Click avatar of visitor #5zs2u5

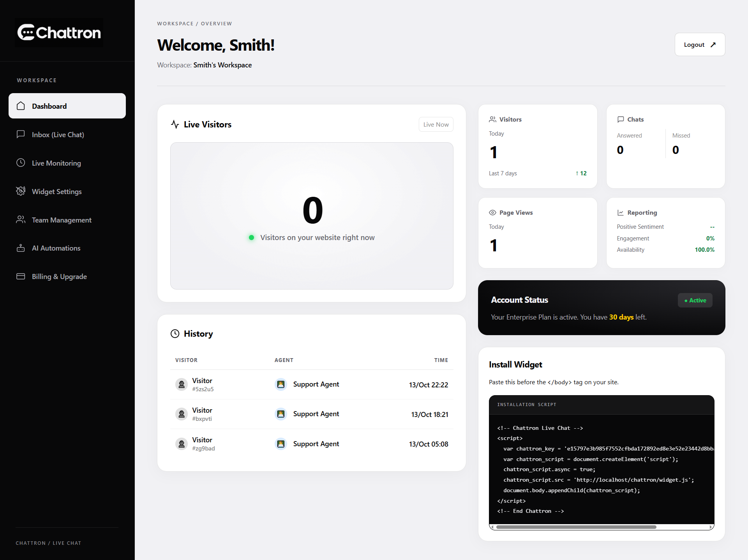coord(182,384)
